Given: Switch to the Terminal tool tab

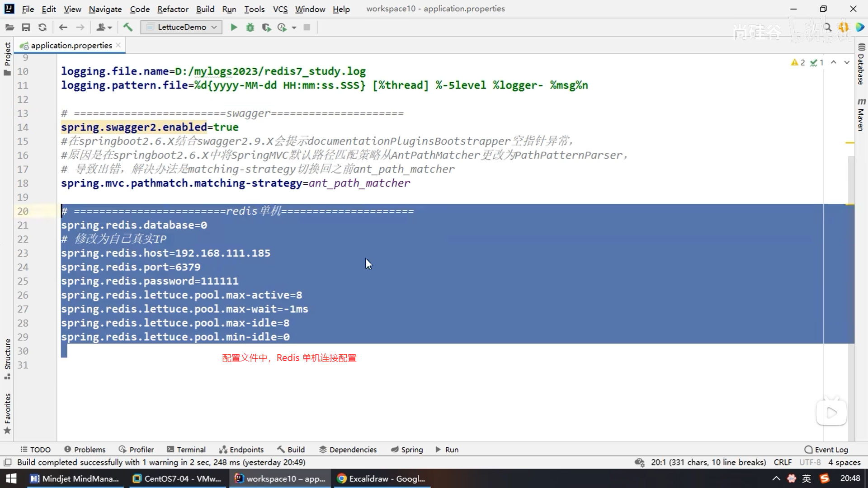Looking at the screenshot, I should pos(186,450).
